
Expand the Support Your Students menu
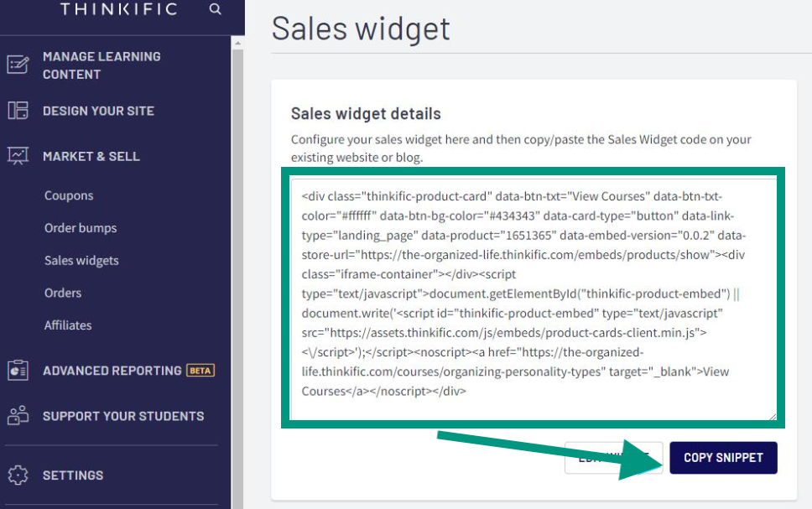click(123, 416)
